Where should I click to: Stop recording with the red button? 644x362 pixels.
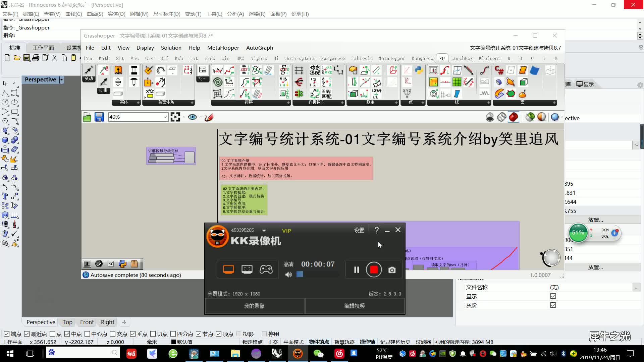[x=374, y=270]
